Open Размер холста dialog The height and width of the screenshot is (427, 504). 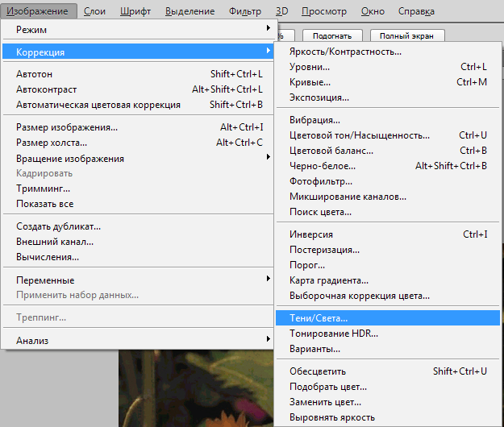click(138, 143)
